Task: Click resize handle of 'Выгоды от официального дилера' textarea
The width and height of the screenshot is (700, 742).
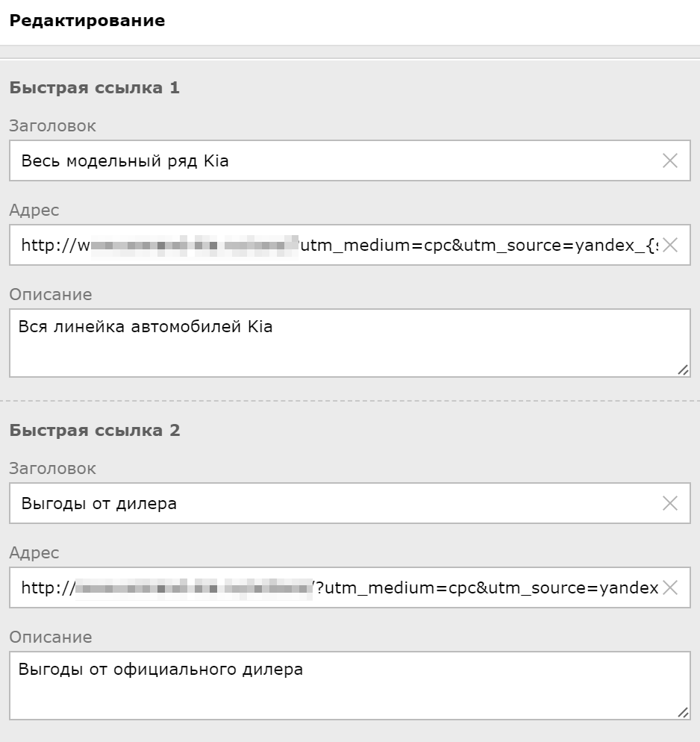Action: point(684,713)
